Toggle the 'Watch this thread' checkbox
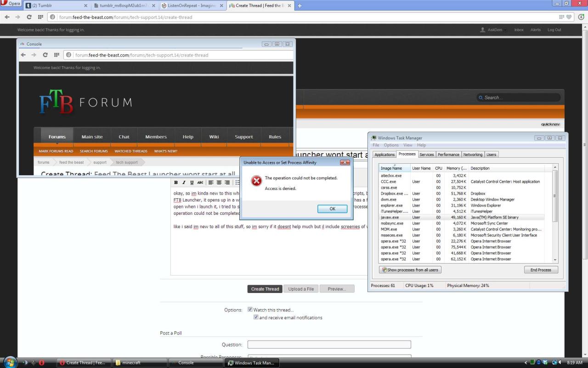 tap(250, 310)
